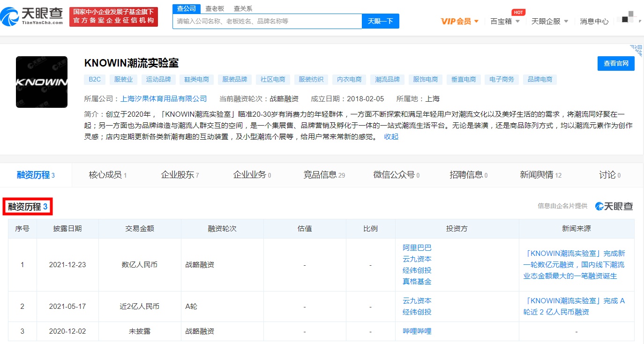The width and height of the screenshot is (644, 344).
Task: Open news about 数亿元融资 completion
Action: tap(574, 265)
